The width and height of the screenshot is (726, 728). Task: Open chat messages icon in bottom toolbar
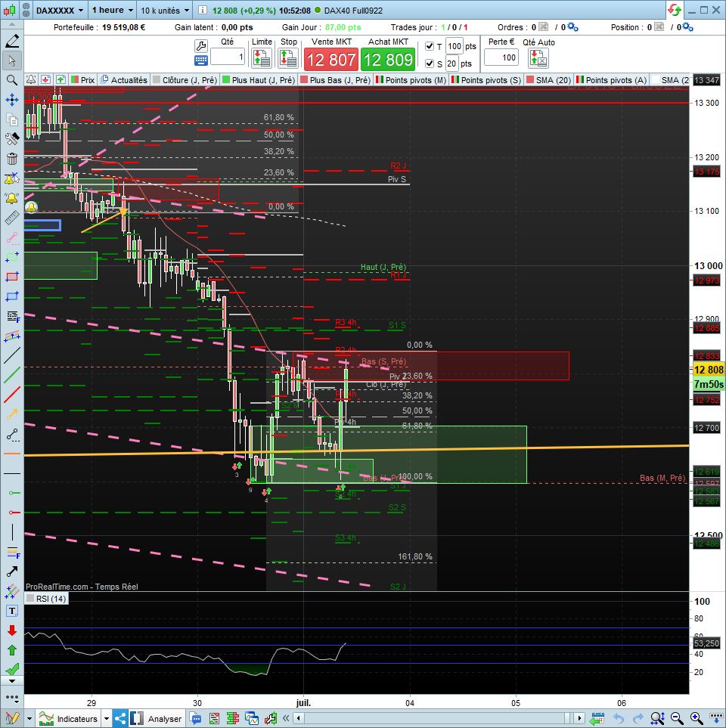pos(196,719)
